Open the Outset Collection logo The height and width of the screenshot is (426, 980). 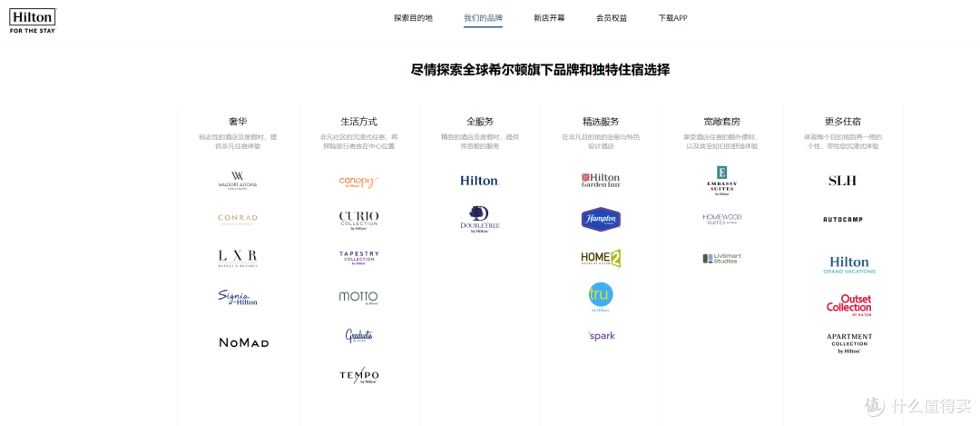pyautogui.click(x=848, y=305)
